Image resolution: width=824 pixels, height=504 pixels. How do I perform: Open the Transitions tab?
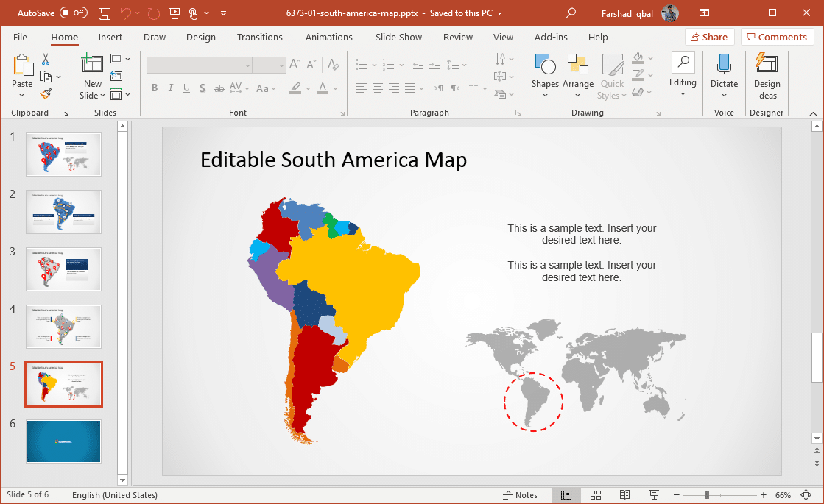coord(259,38)
